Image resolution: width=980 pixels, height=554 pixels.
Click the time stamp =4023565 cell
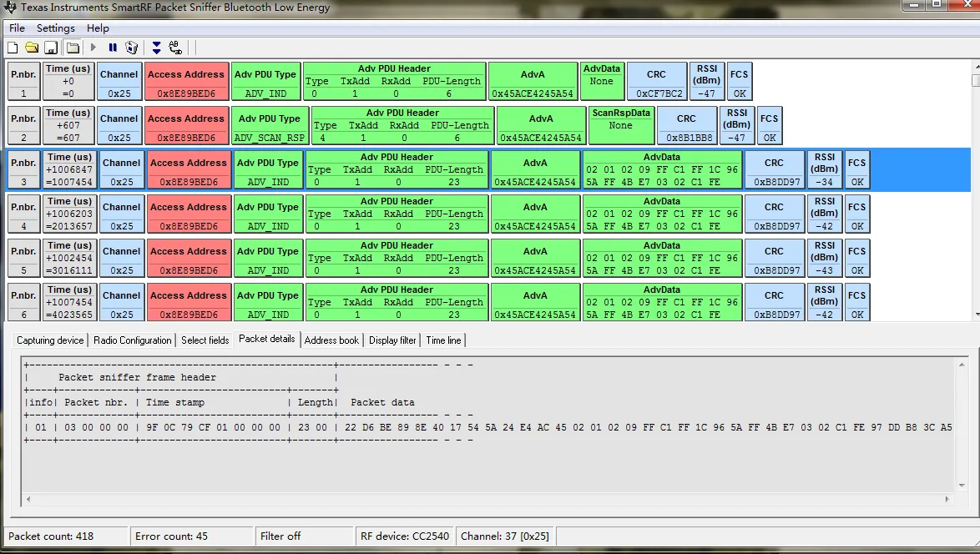(69, 315)
